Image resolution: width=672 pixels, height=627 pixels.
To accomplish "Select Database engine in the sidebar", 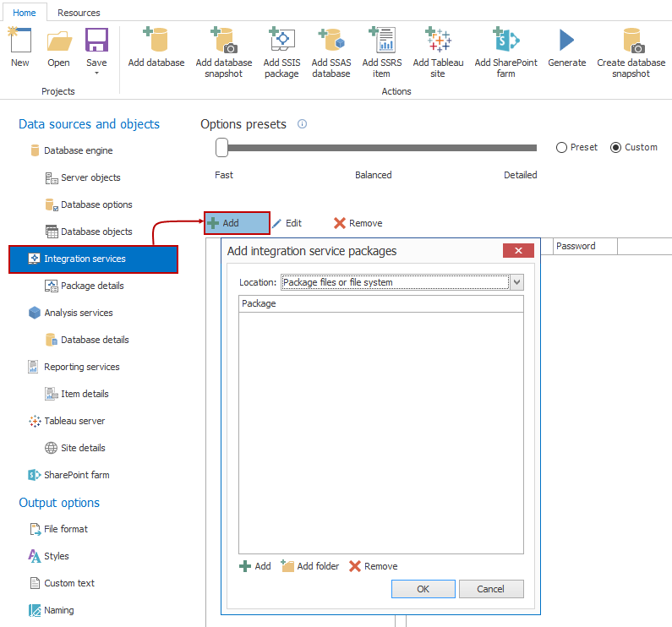I will (x=72, y=150).
